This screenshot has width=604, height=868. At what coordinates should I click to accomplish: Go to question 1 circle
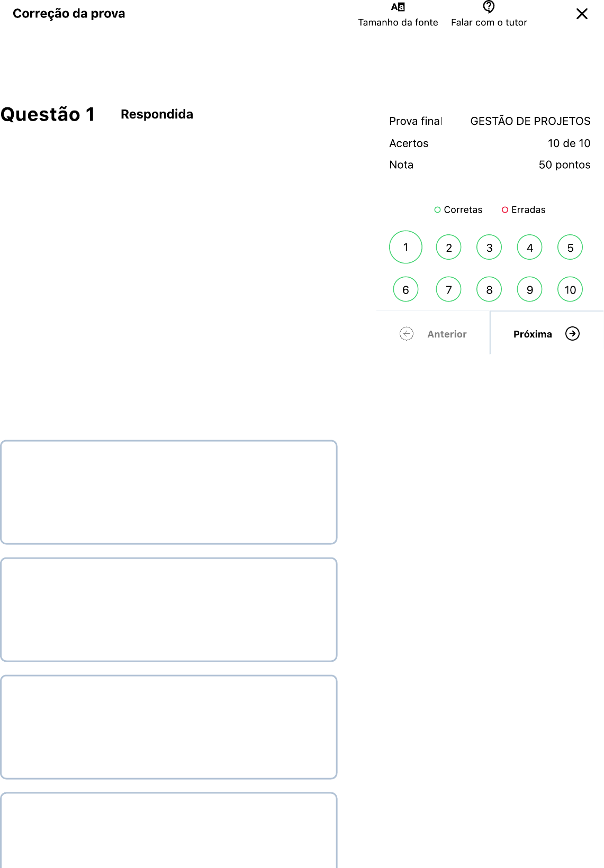[x=405, y=247]
